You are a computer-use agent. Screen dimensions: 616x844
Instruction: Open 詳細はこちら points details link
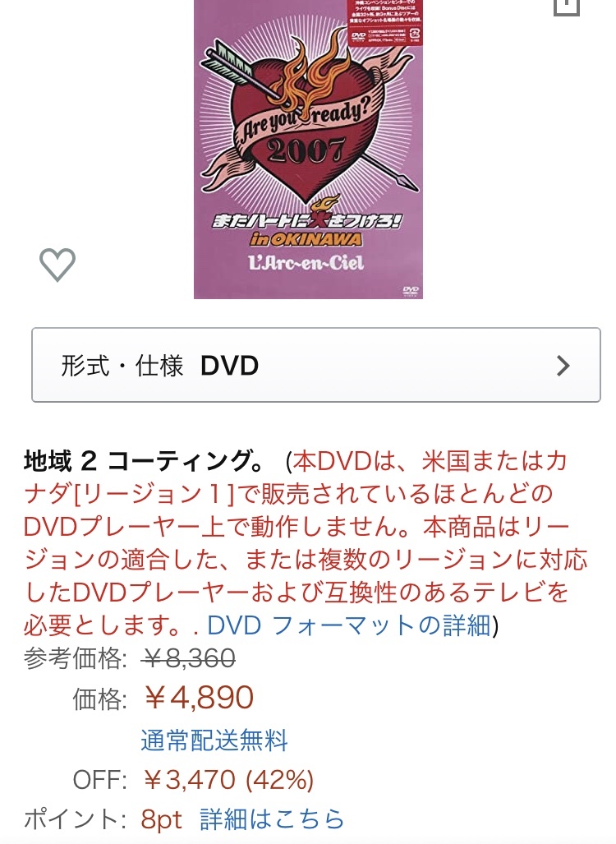(272, 819)
